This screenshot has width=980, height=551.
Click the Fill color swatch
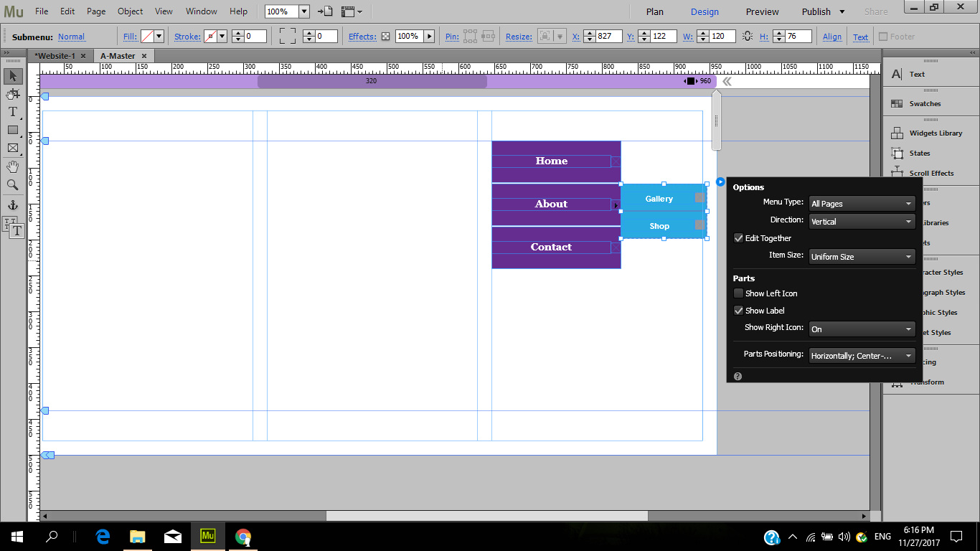click(147, 37)
